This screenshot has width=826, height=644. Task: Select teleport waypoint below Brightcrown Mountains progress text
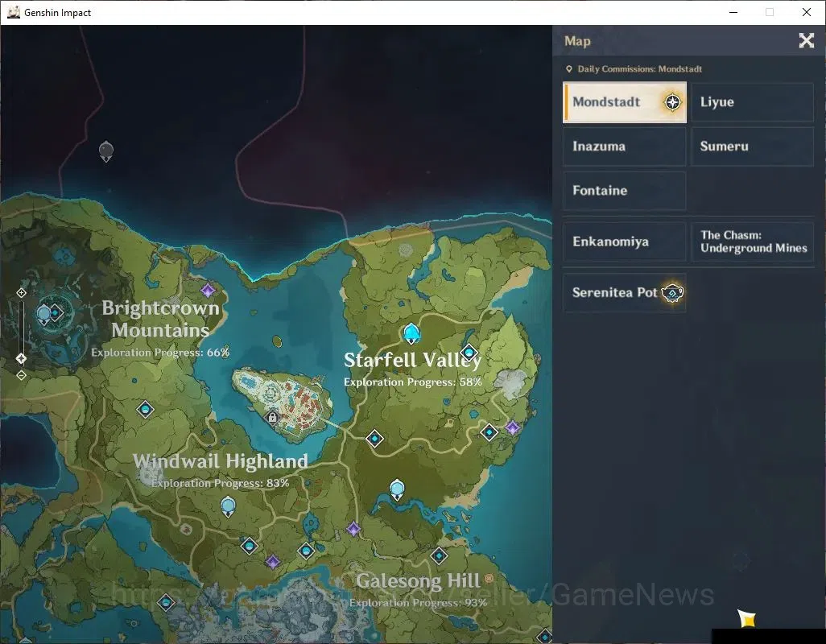[146, 409]
